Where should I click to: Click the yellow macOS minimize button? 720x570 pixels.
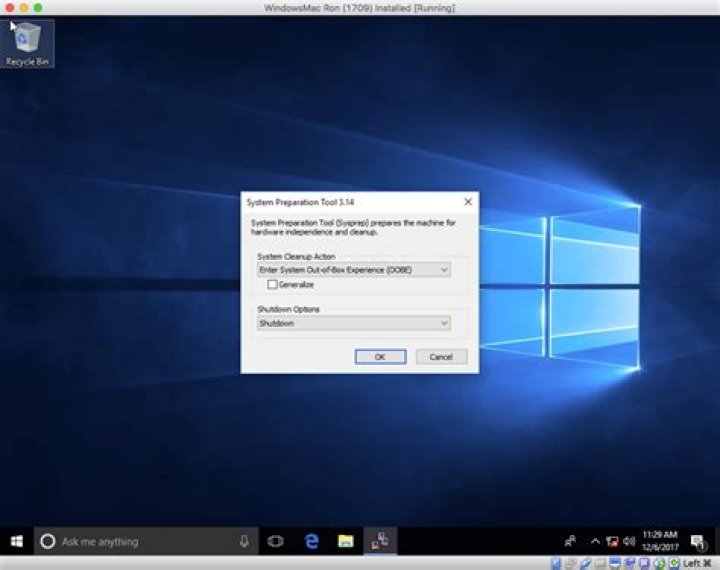point(24,8)
